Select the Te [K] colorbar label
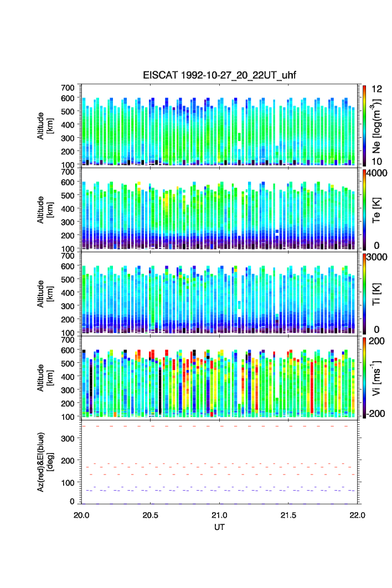 pyautogui.click(x=376, y=210)
